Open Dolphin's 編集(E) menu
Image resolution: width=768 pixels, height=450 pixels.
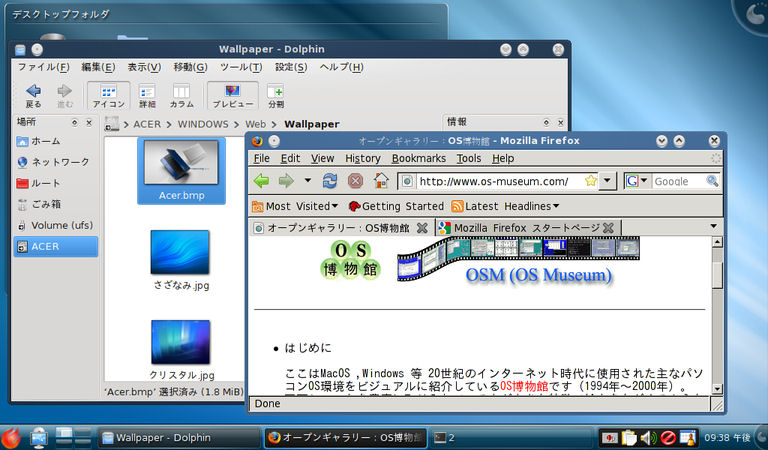coord(98,67)
